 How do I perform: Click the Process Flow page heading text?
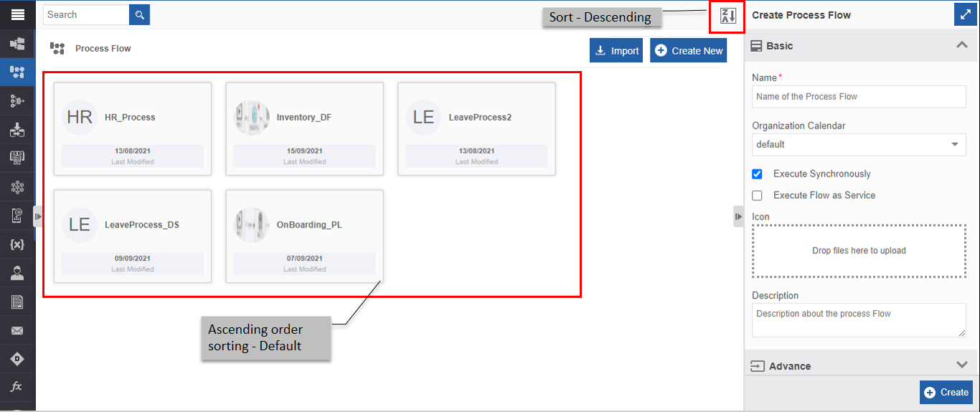(103, 49)
